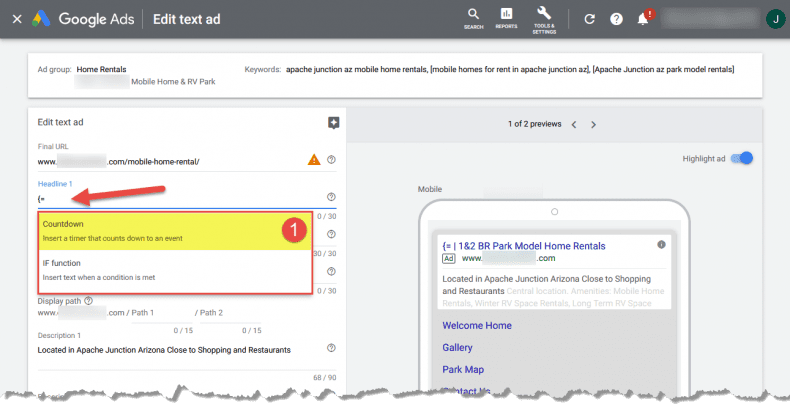Click the Refresh icon
Viewport: 790px width, 404px height.
pos(590,19)
